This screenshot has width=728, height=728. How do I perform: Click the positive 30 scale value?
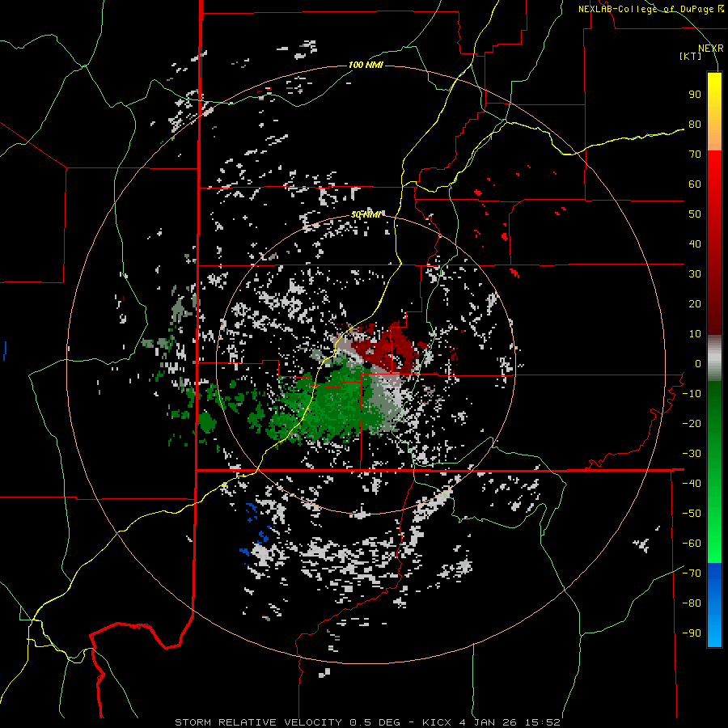pos(695,274)
